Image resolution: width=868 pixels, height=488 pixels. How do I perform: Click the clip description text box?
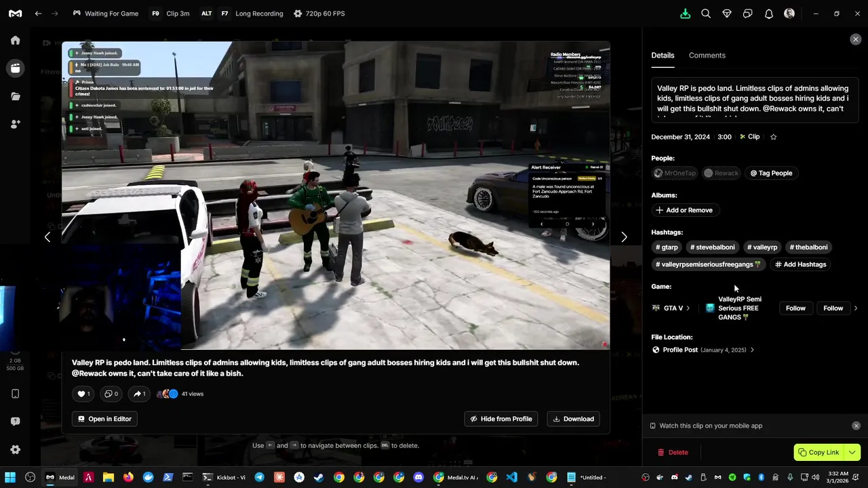point(755,101)
